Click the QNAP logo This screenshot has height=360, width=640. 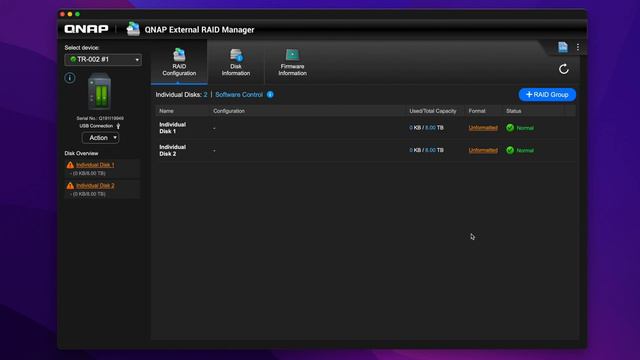pyautogui.click(x=87, y=29)
